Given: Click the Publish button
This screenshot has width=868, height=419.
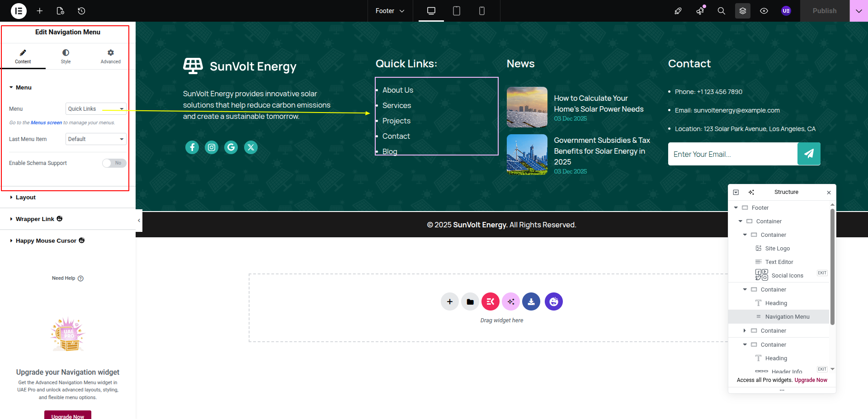Looking at the screenshot, I should click(824, 11).
